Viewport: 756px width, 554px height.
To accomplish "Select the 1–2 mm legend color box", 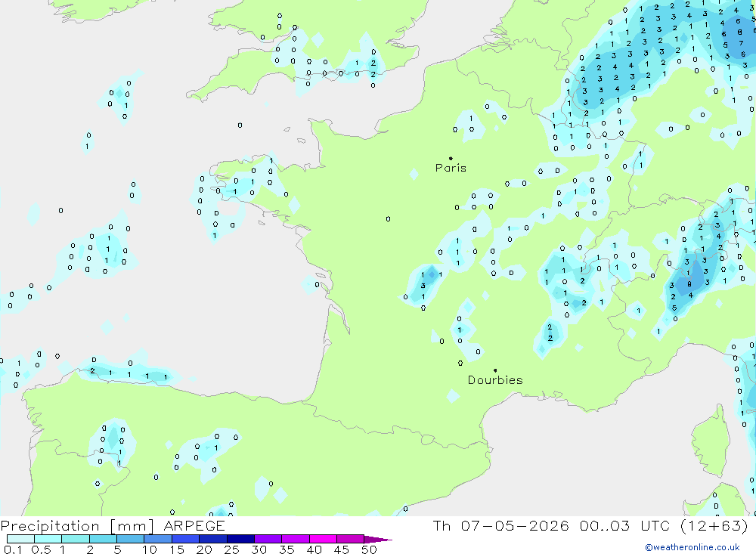I will 76,539.
